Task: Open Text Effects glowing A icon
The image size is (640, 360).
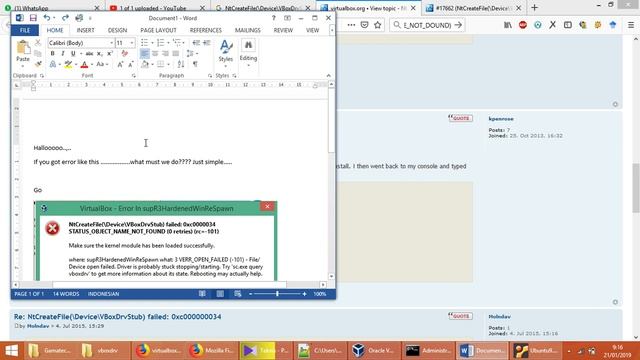Action: click(53, 64)
